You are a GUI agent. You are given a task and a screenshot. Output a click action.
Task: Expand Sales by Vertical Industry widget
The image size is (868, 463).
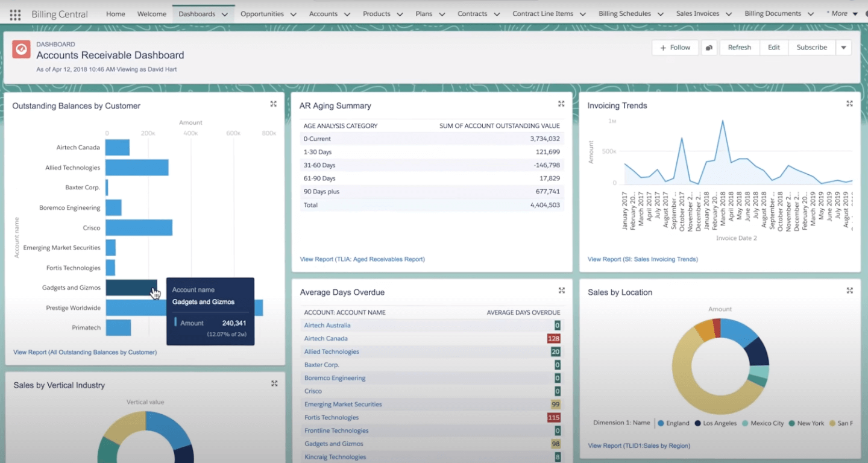click(x=274, y=383)
